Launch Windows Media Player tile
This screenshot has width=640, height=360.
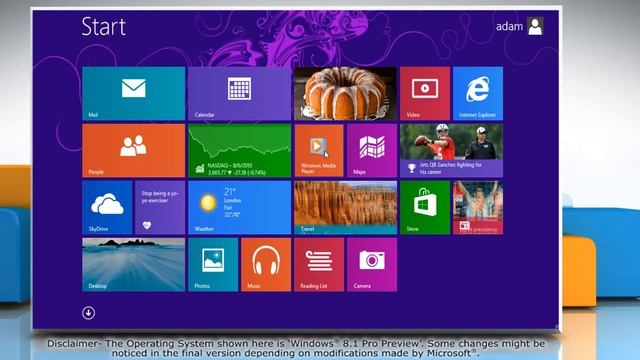[x=319, y=151]
